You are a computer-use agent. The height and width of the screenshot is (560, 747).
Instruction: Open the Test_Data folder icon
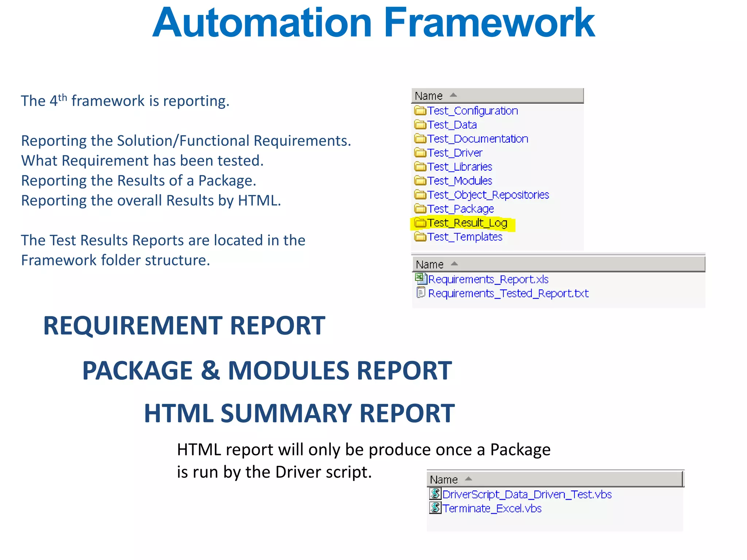[420, 125]
